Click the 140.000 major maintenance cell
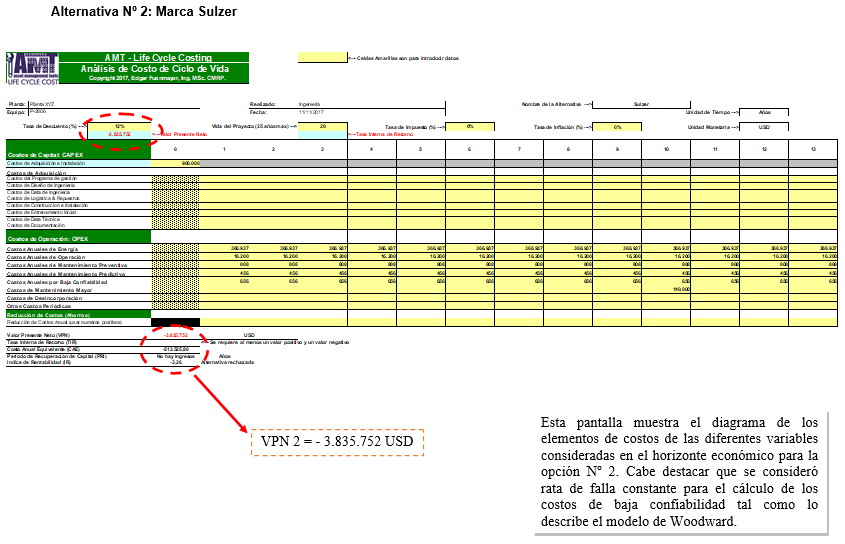Viewport: 845px width, 544px height. click(x=666, y=290)
